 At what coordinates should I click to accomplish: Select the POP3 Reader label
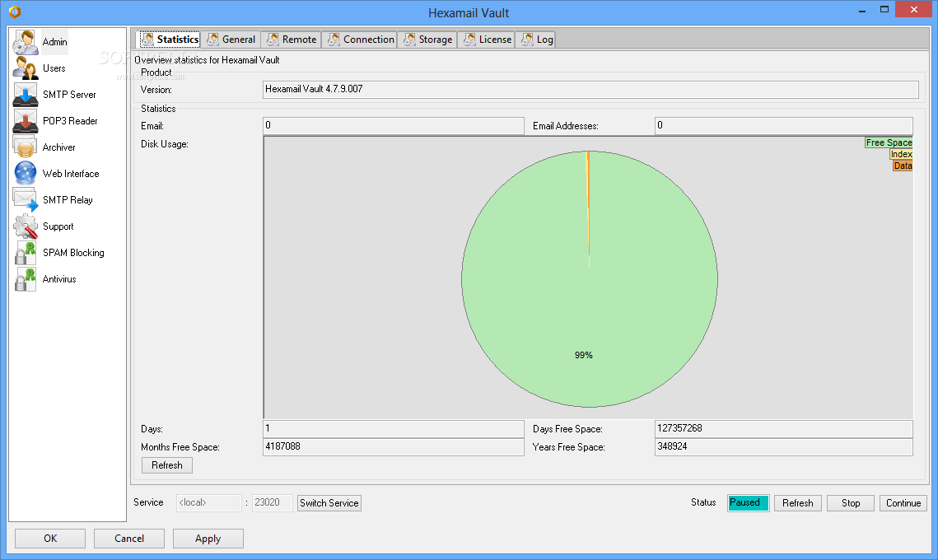coord(70,121)
